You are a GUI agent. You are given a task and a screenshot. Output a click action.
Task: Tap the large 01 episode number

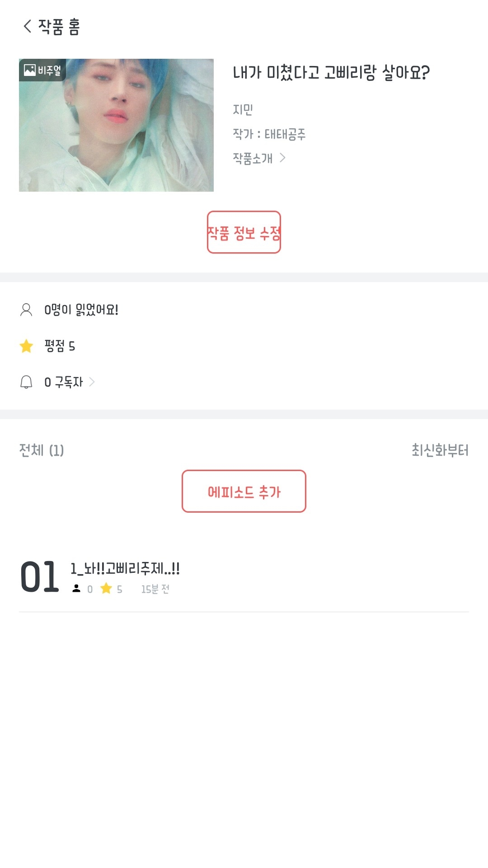click(40, 577)
